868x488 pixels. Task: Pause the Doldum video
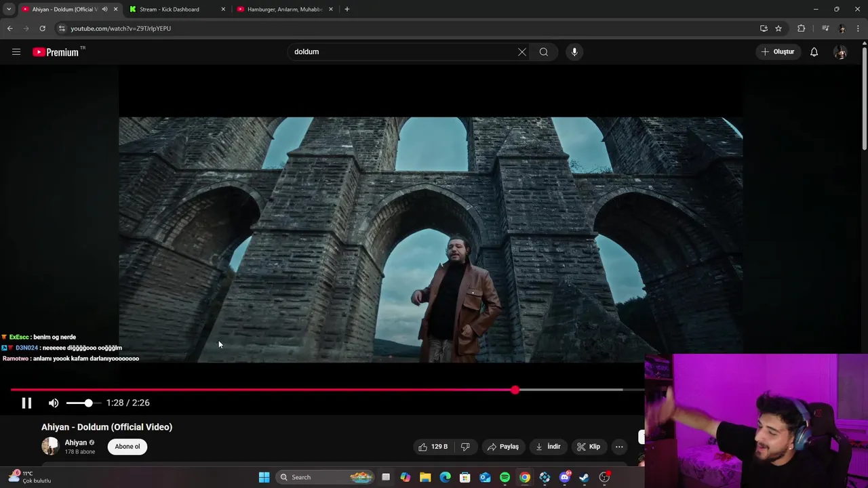coord(26,403)
